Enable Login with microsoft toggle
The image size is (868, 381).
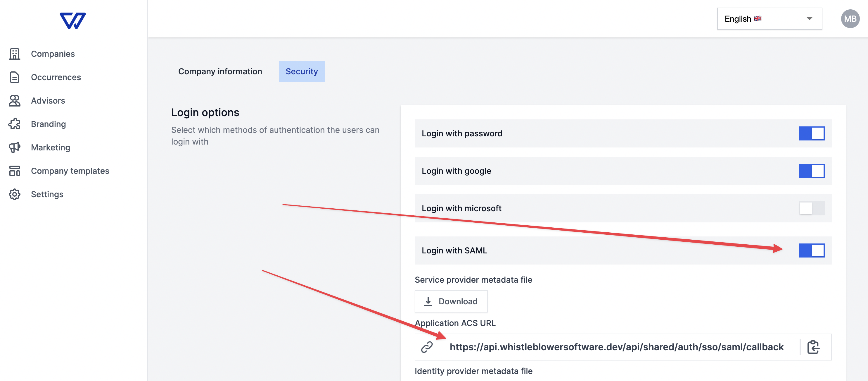(811, 208)
